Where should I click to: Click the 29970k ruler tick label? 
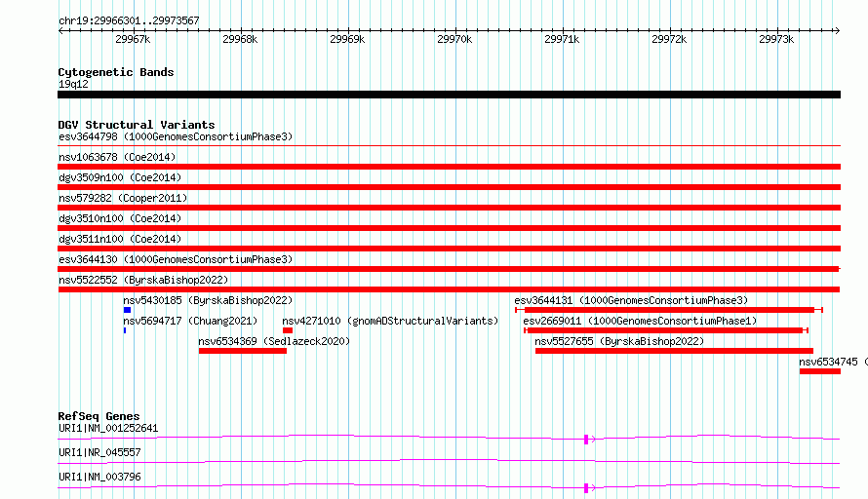[455, 39]
